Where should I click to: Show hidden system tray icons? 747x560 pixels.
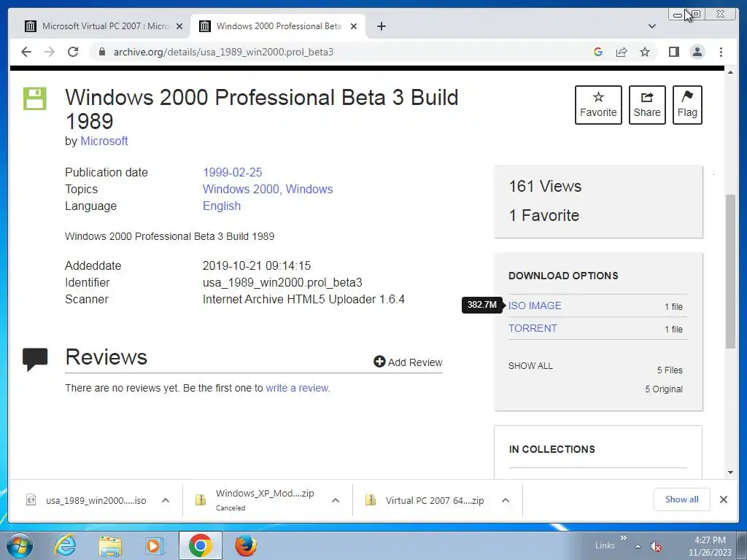(x=638, y=546)
